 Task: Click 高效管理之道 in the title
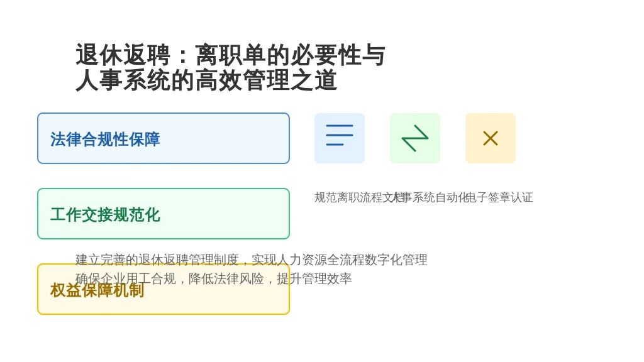(x=266, y=80)
